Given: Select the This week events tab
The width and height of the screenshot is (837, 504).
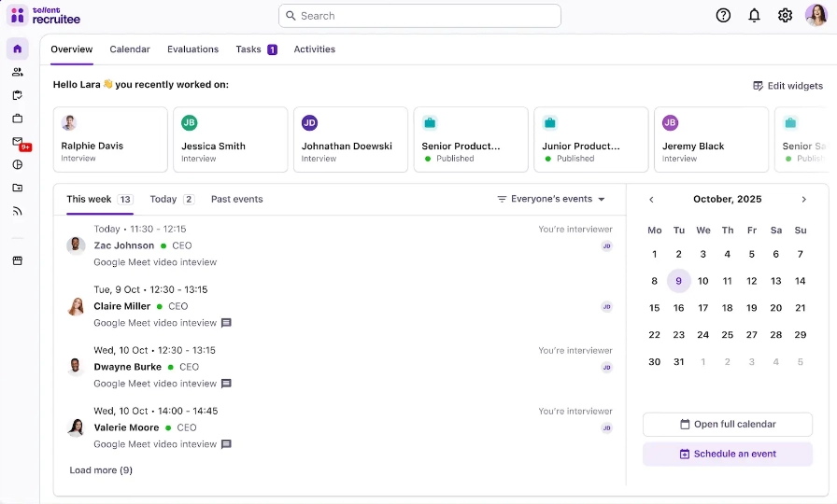Looking at the screenshot, I should 99,200.
